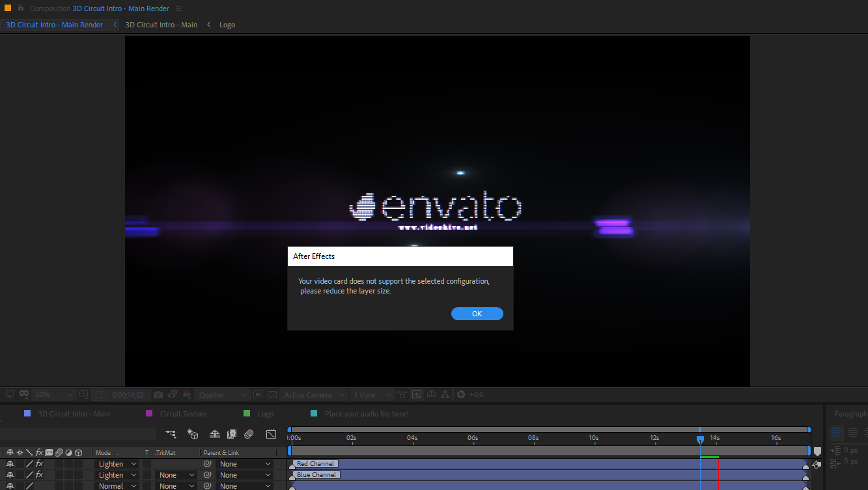Image resolution: width=868 pixels, height=490 pixels.
Task: Select the Red Channel layer bar
Action: tap(549, 464)
